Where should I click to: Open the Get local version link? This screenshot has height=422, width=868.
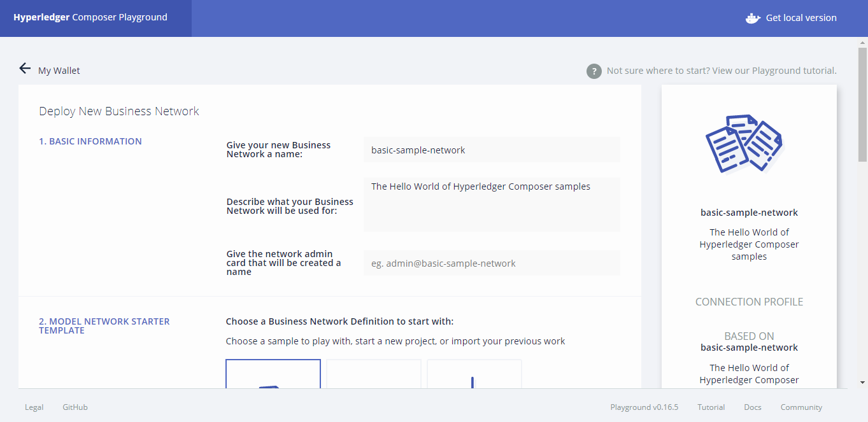point(801,18)
